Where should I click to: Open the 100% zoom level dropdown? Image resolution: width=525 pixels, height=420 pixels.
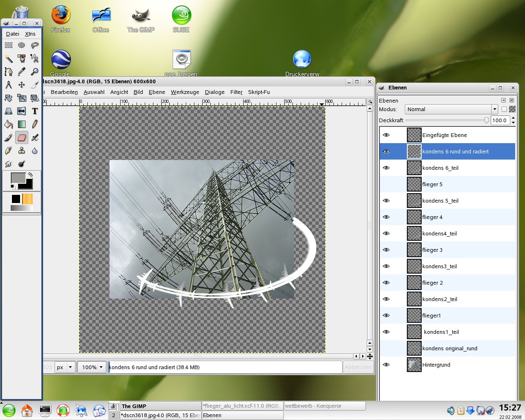92,367
